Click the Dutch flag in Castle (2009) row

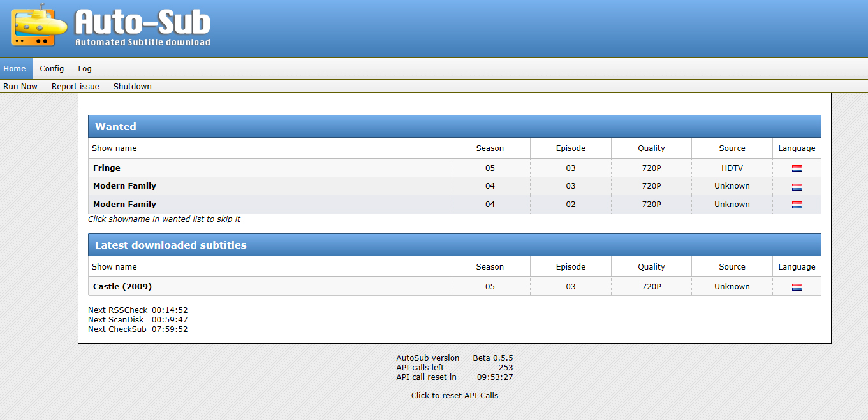(797, 287)
